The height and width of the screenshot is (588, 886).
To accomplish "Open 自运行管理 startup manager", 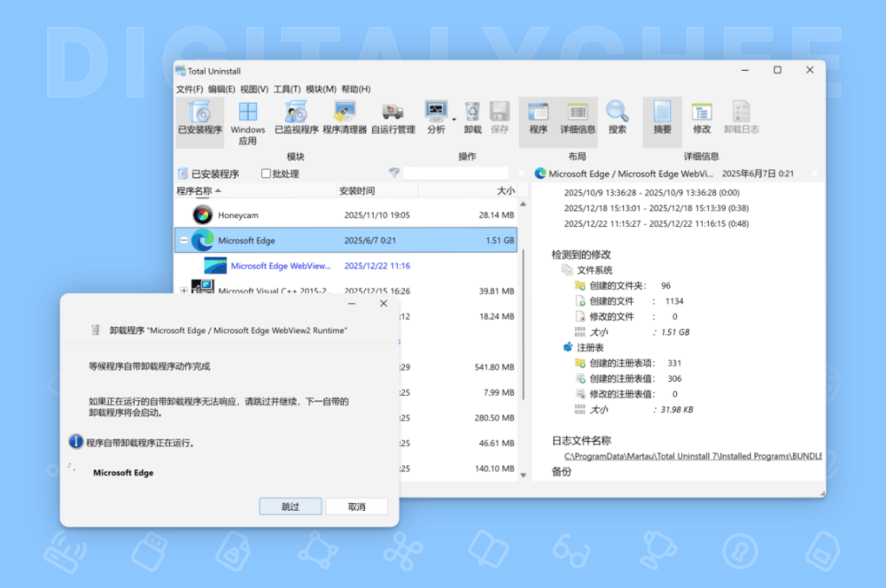I will coord(392,118).
